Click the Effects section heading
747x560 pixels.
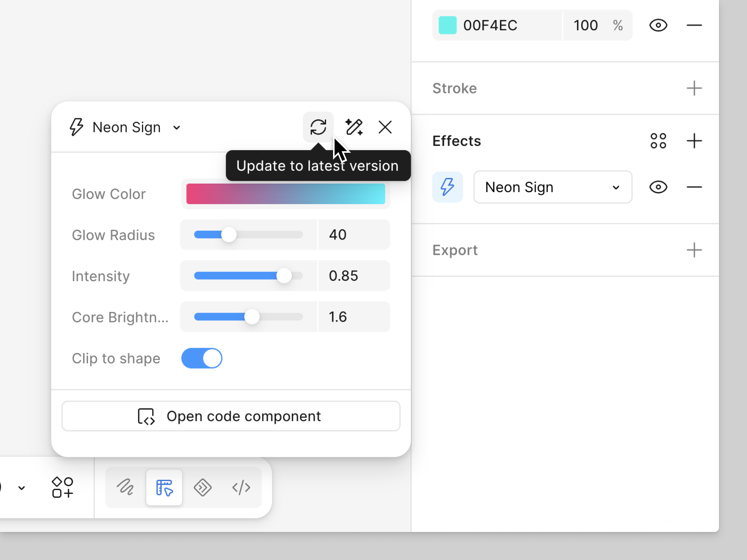(x=457, y=141)
